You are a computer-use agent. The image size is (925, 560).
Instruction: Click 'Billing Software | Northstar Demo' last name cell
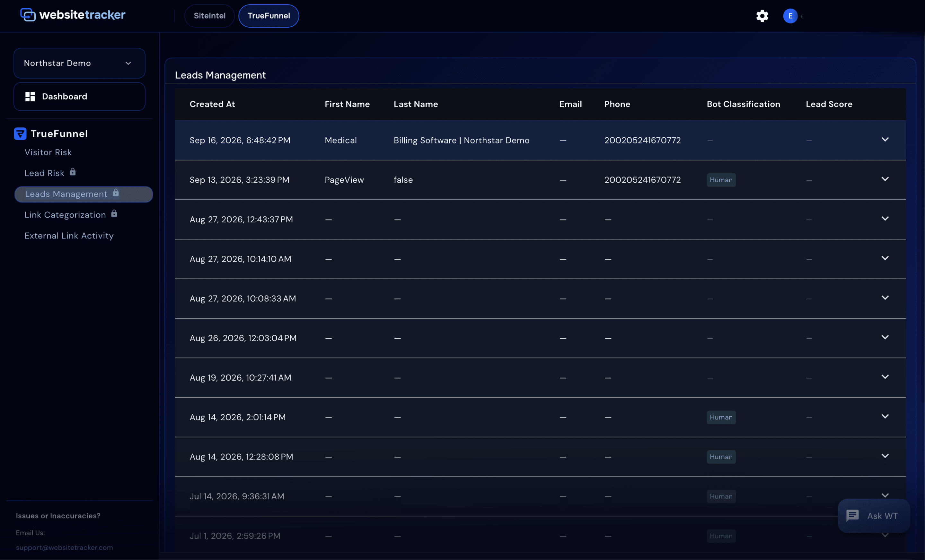click(461, 140)
